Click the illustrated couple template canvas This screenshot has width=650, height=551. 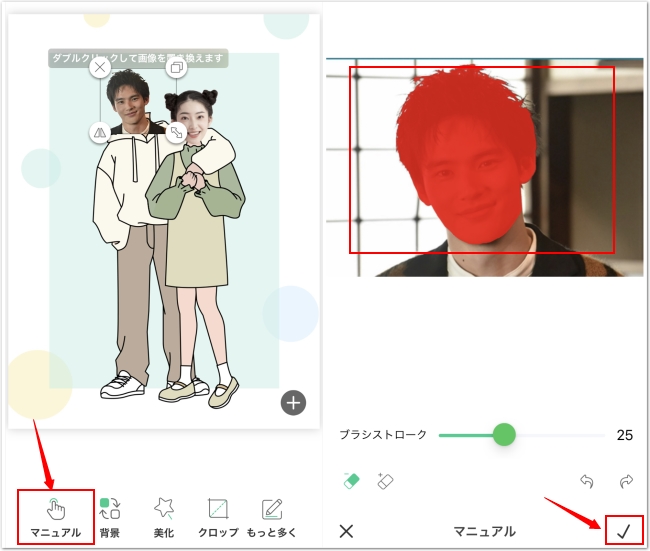[164, 221]
